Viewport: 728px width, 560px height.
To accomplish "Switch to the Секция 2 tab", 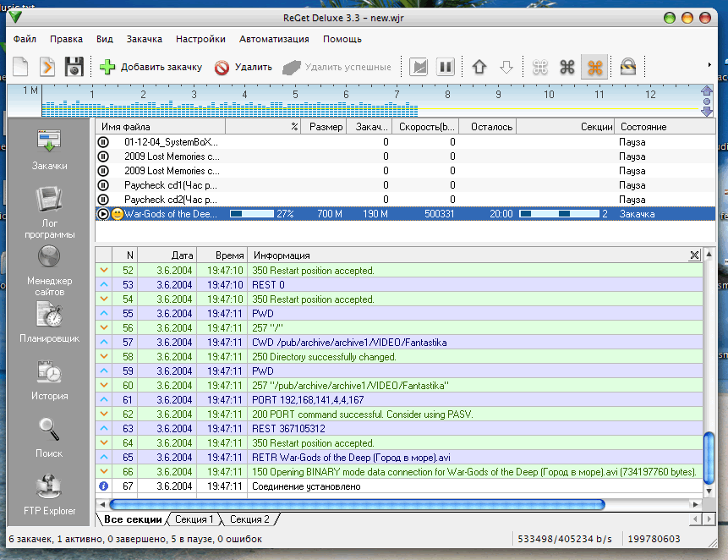I will coord(249,519).
